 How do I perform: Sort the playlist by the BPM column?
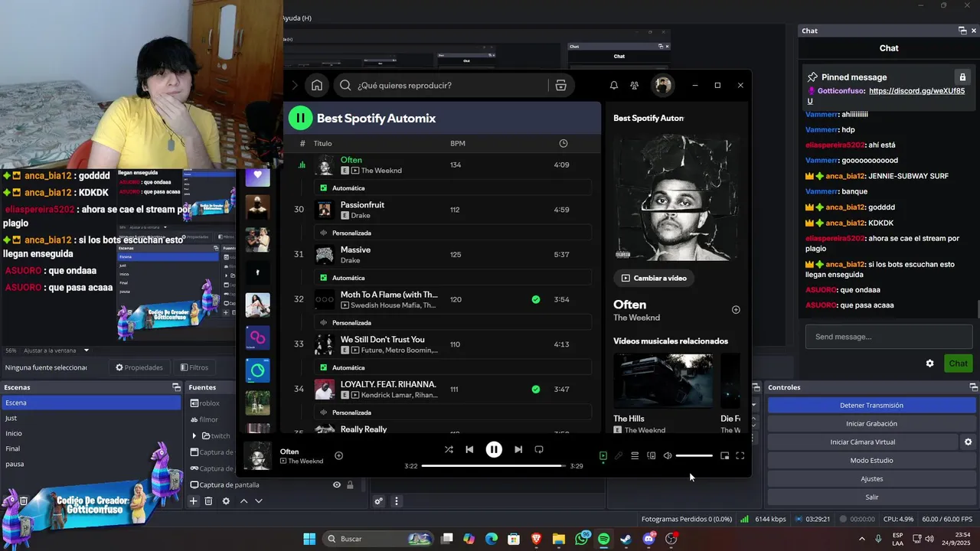[x=458, y=143]
